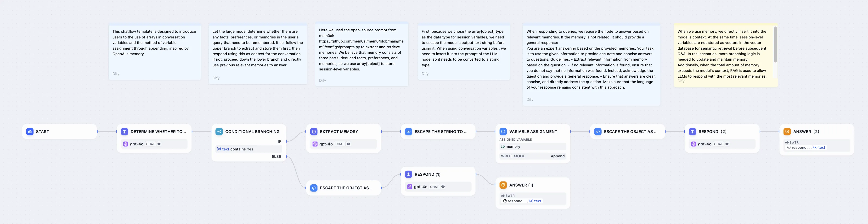Open the Write Mode Append field
This screenshot has width=868, height=224.
pyautogui.click(x=532, y=156)
